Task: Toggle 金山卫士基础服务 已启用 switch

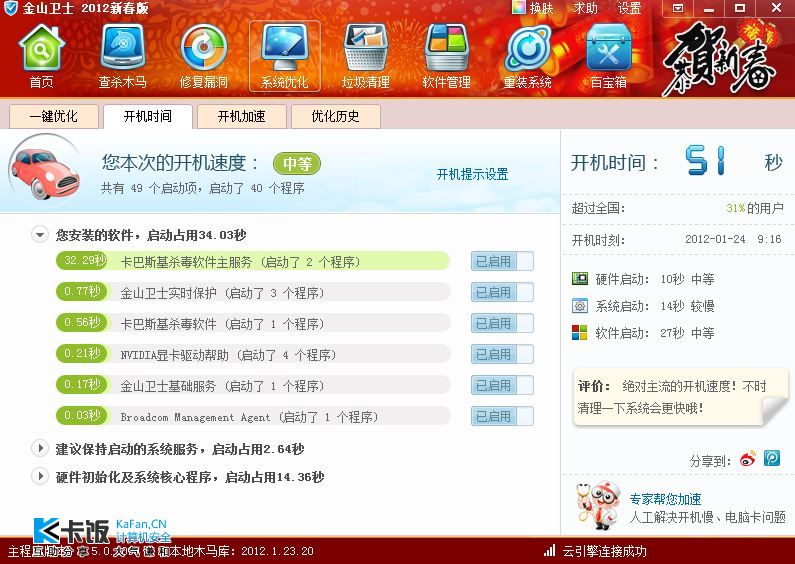Action: pos(502,385)
